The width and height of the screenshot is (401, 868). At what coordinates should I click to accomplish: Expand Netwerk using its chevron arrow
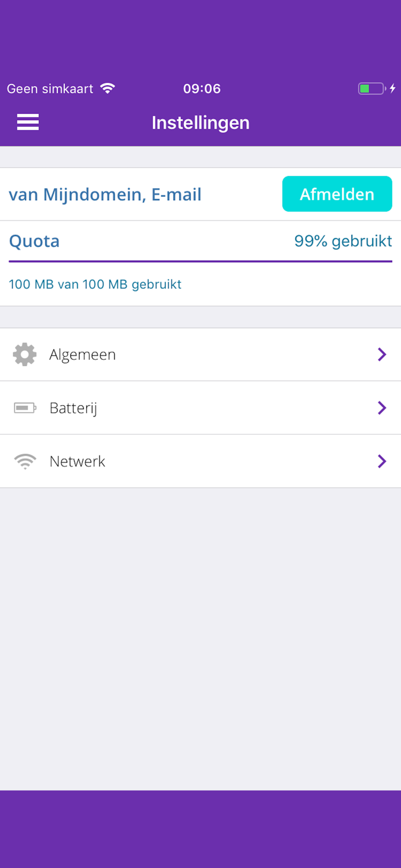point(382,462)
